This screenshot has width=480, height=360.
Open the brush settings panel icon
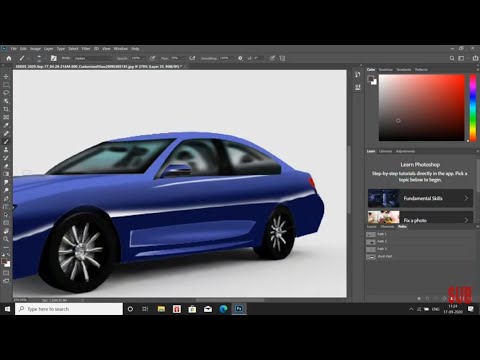[x=53, y=58]
